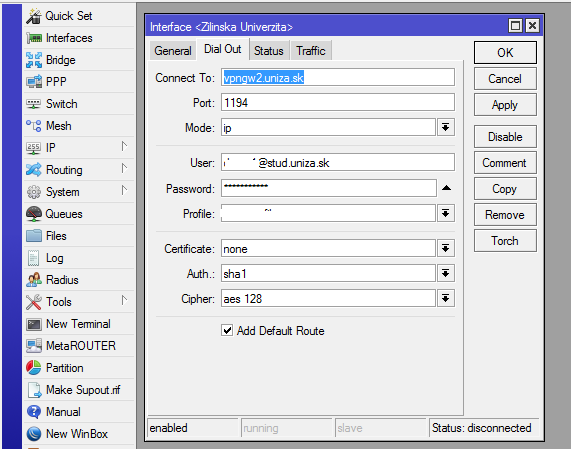Screen dimensions: 571x449
Task: Switch to the General tab
Action: click(x=173, y=51)
